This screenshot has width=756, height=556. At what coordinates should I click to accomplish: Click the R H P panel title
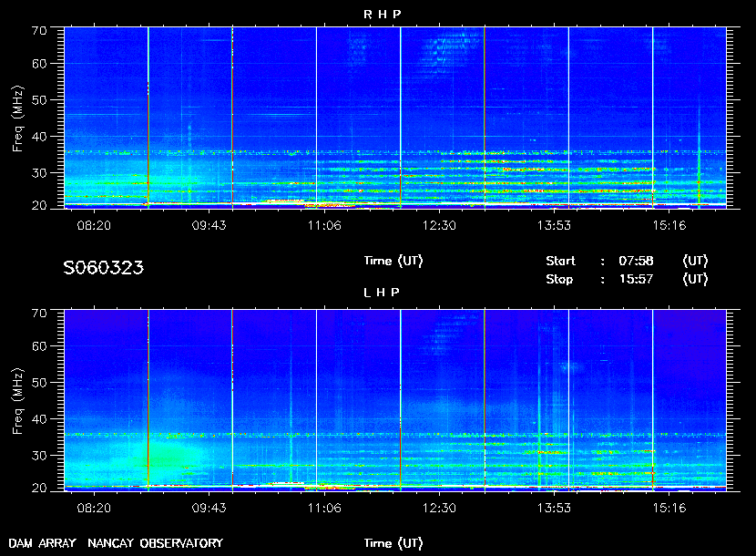tap(382, 15)
